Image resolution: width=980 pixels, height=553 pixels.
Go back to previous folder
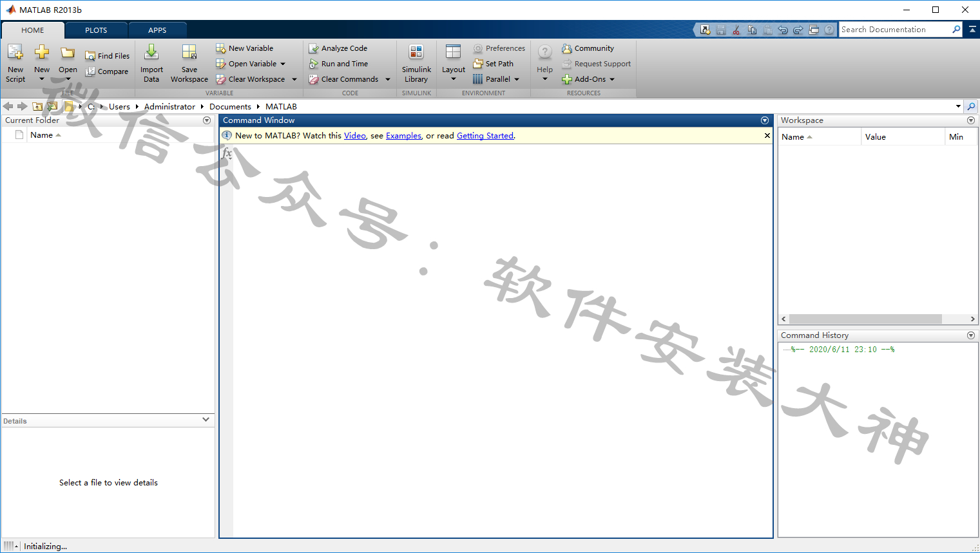(x=8, y=106)
